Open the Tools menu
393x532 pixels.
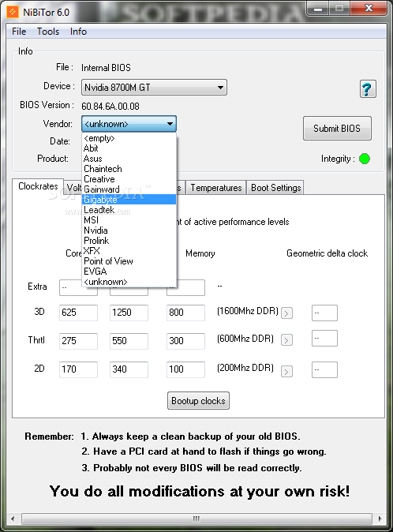[x=48, y=32]
